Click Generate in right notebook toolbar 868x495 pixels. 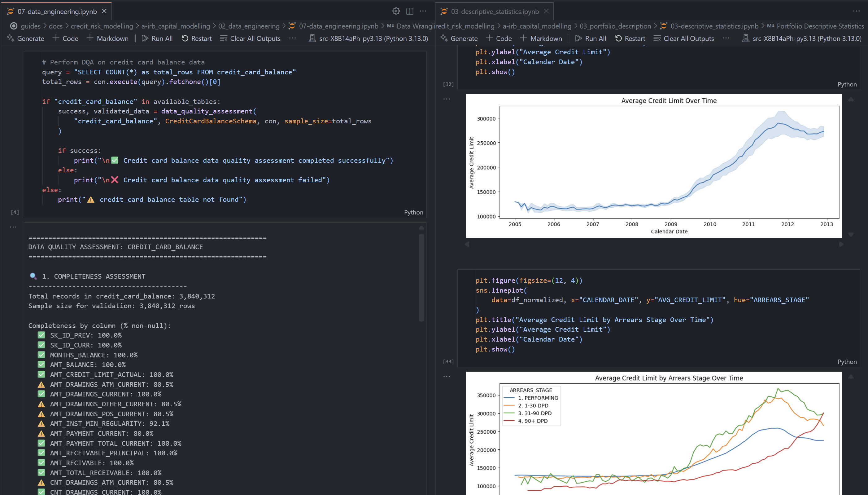(459, 38)
